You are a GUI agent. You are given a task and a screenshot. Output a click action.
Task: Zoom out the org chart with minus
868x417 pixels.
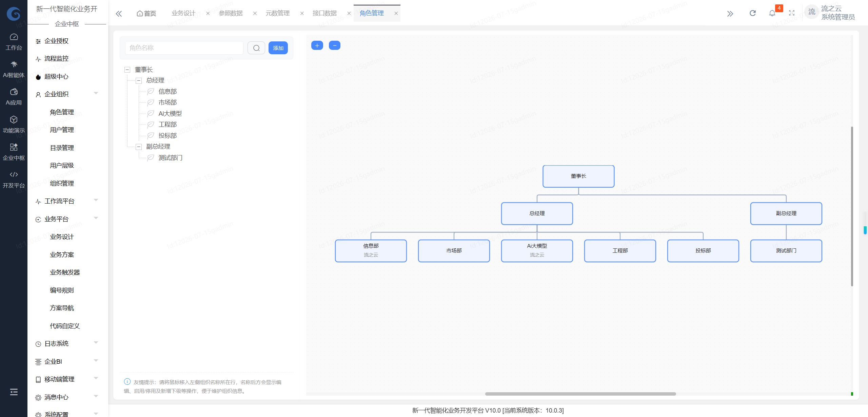[335, 45]
